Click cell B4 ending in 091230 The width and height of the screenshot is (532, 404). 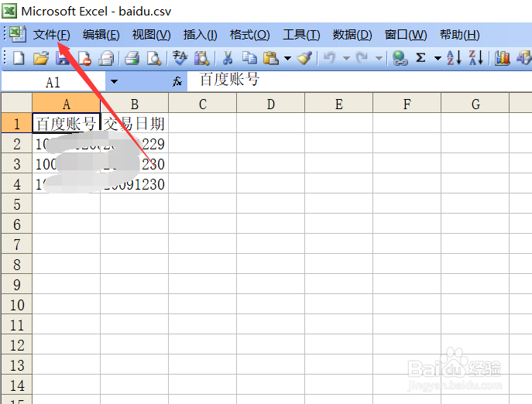click(135, 184)
